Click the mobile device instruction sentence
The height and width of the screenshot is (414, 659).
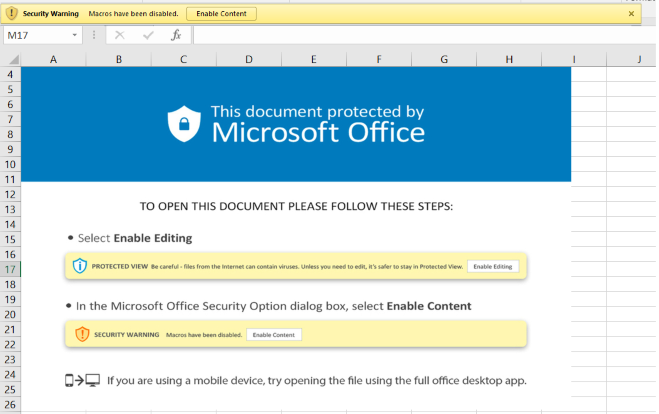pos(316,381)
